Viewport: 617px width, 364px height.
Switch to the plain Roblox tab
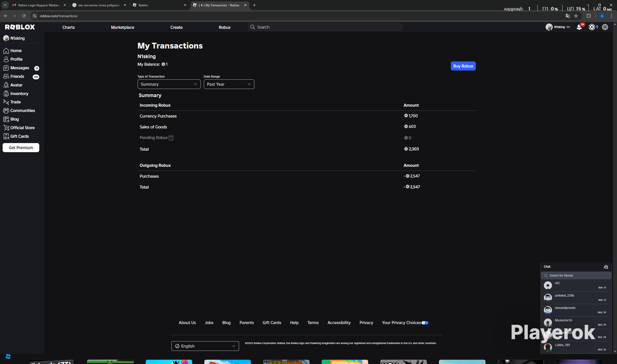click(x=159, y=5)
